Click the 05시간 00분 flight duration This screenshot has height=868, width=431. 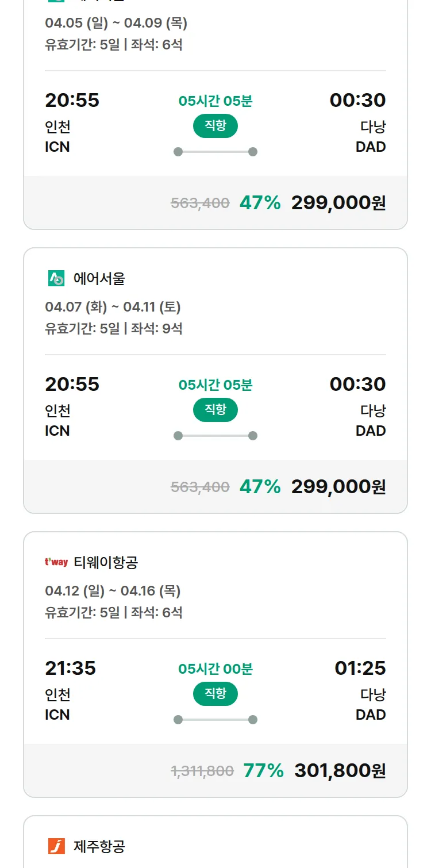point(215,669)
